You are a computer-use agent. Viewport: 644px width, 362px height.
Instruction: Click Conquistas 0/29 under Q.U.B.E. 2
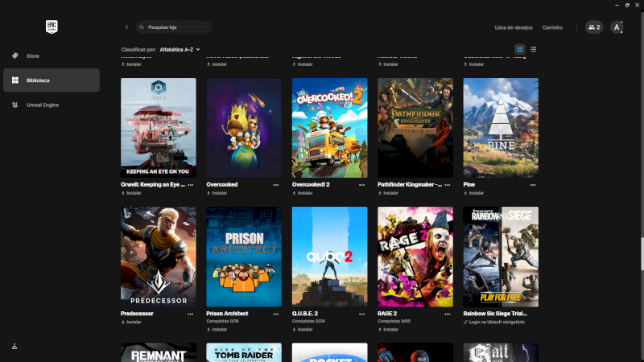point(308,321)
